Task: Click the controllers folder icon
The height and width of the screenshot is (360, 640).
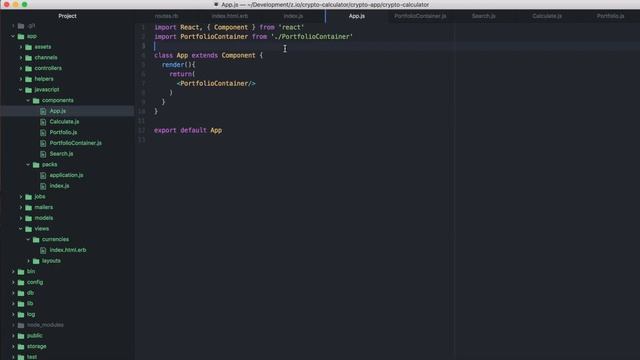Action: click(x=29, y=68)
